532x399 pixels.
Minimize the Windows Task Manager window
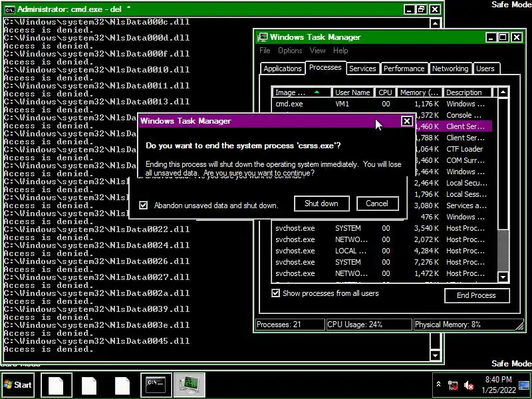(x=491, y=37)
